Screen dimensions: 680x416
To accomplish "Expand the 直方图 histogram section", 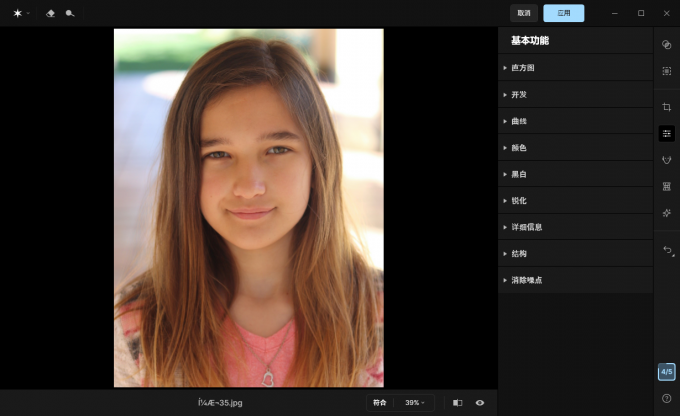I will pyautogui.click(x=575, y=68).
